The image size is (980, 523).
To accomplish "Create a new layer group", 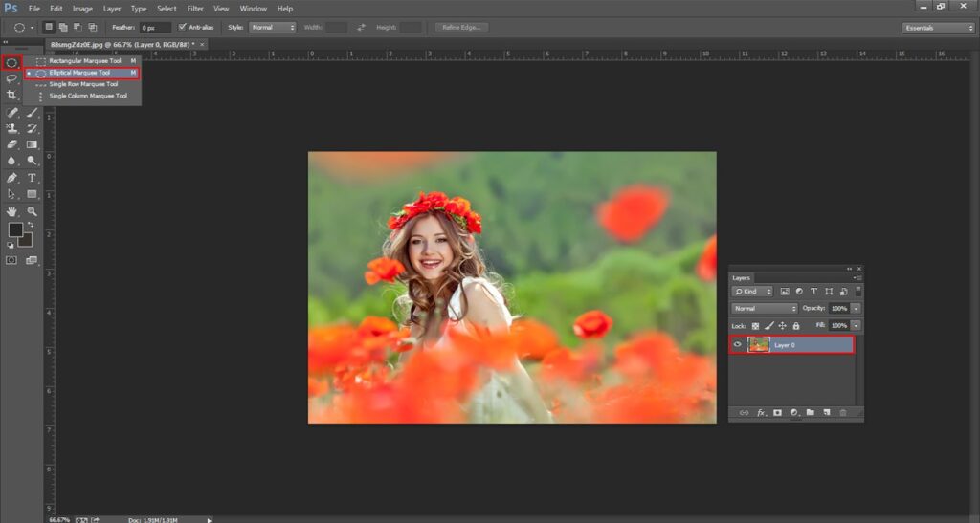I will pyautogui.click(x=811, y=412).
